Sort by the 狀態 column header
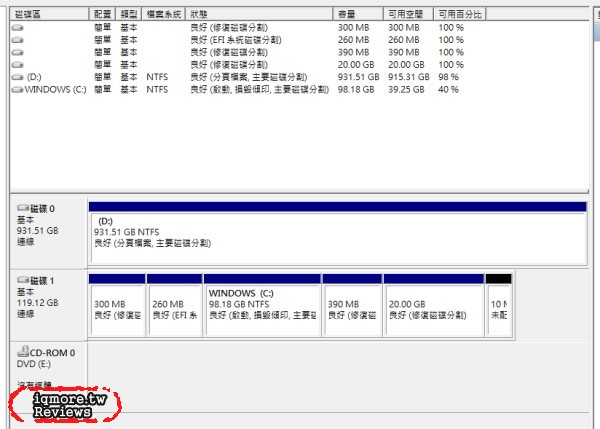 [259, 14]
